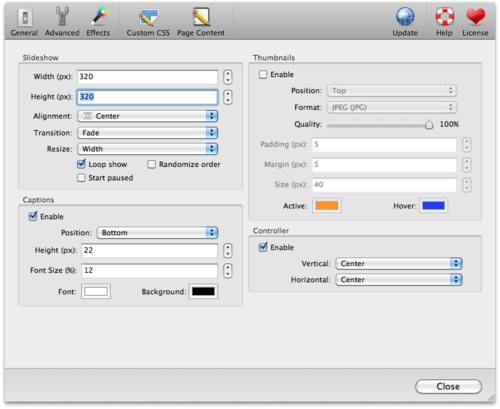Click the Close button
Screen dimensions: 500x409
[448, 386]
